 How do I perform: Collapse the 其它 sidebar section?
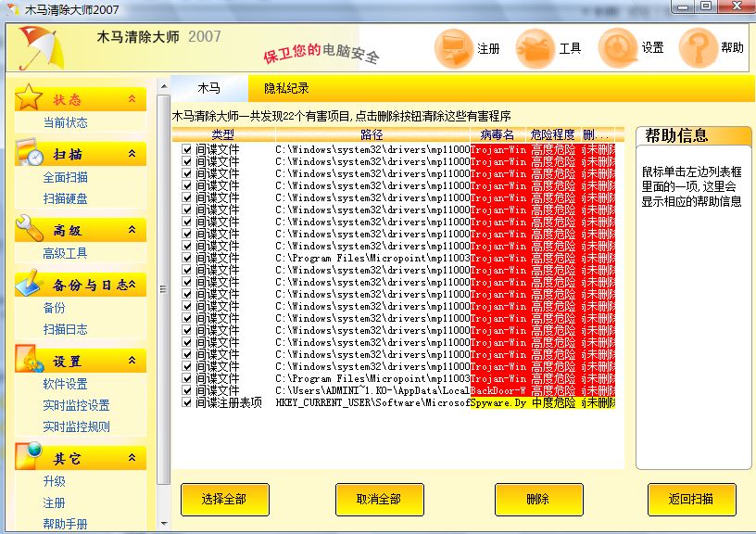132,458
